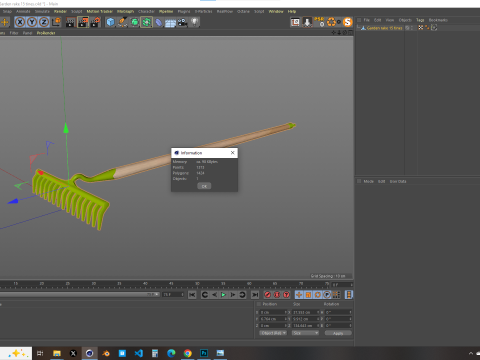Click the keyframe selection red button
This screenshot has width=480, height=360.
286,295
